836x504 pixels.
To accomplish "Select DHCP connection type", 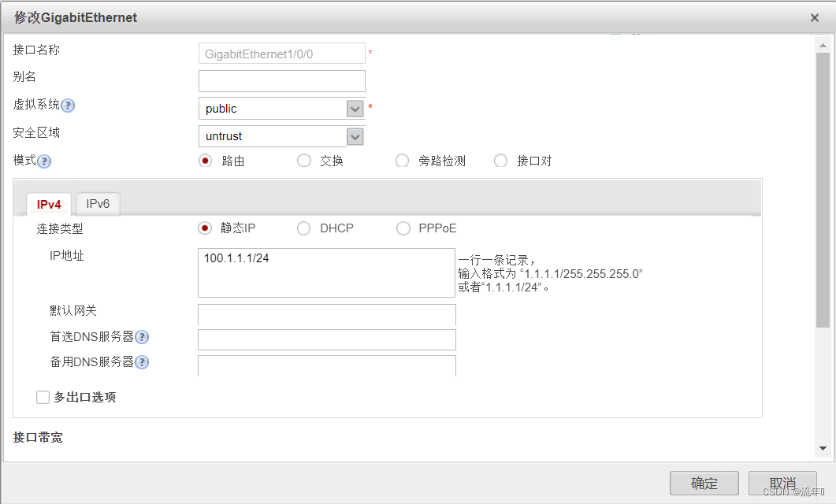I will [x=304, y=228].
